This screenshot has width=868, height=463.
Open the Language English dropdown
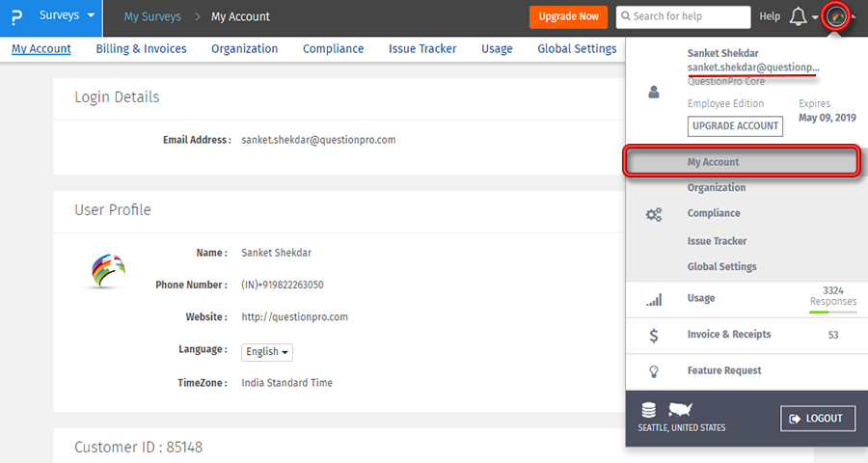coord(267,352)
